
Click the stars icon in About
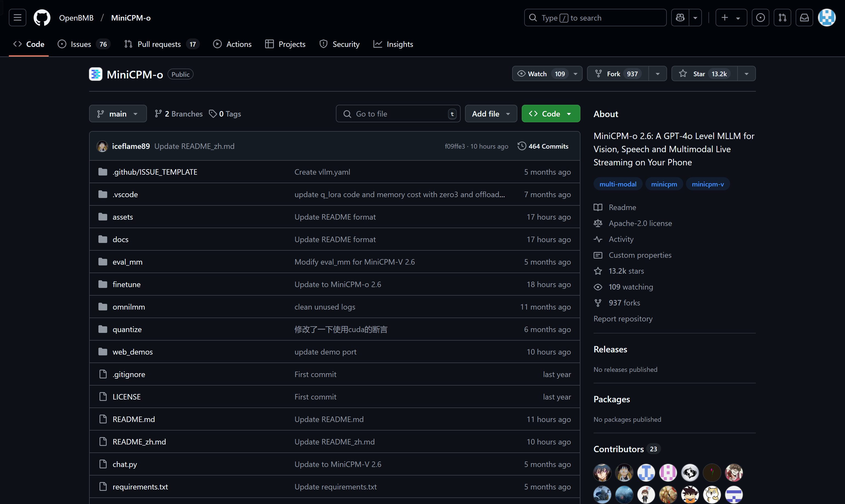(x=598, y=271)
